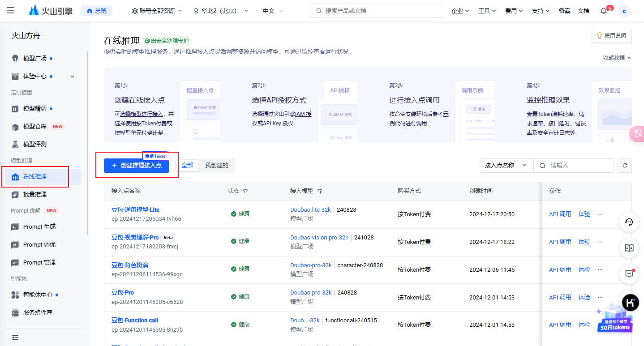Click the Prompt 生成 icon
Viewport: 644px width, 346px height.
pyautogui.click(x=15, y=226)
